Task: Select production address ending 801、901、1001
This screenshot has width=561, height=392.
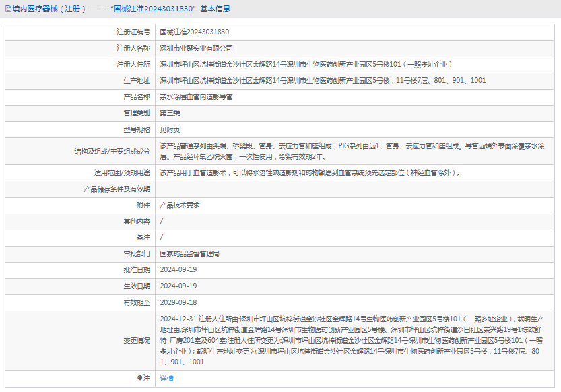Action: [323, 80]
